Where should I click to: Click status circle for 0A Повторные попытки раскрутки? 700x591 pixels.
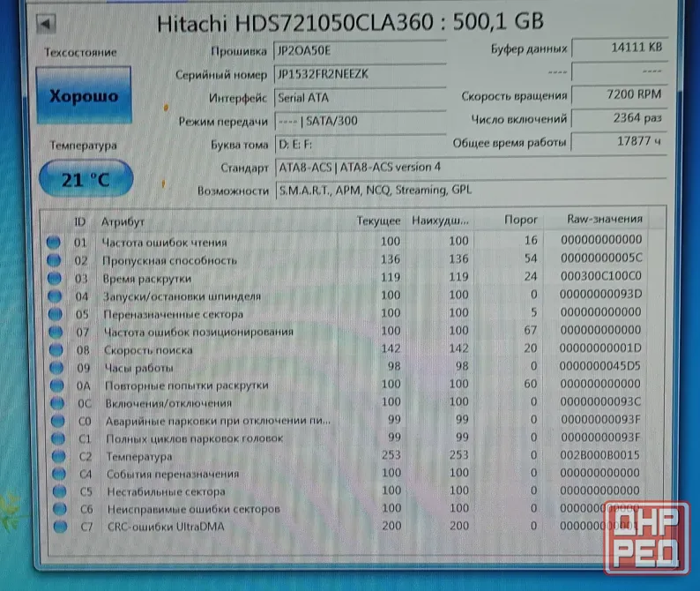tap(56, 385)
